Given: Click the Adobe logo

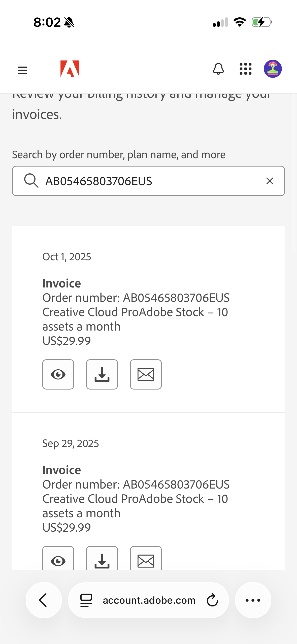Looking at the screenshot, I should (70, 69).
